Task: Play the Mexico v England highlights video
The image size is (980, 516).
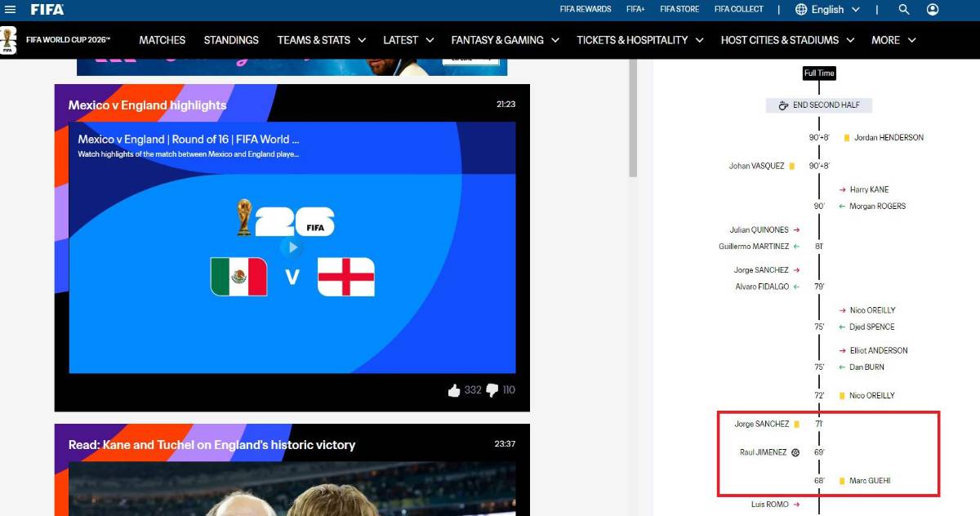Action: tap(292, 247)
